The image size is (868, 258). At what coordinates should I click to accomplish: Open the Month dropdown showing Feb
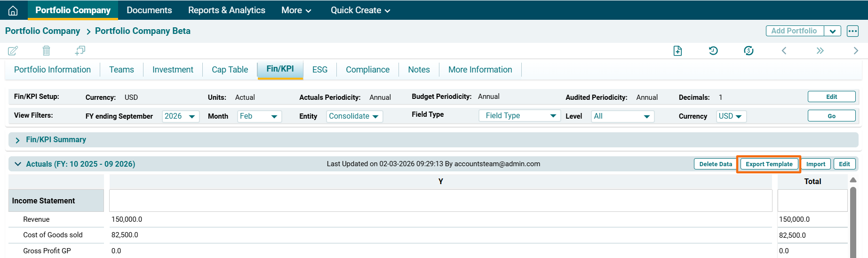(x=259, y=116)
